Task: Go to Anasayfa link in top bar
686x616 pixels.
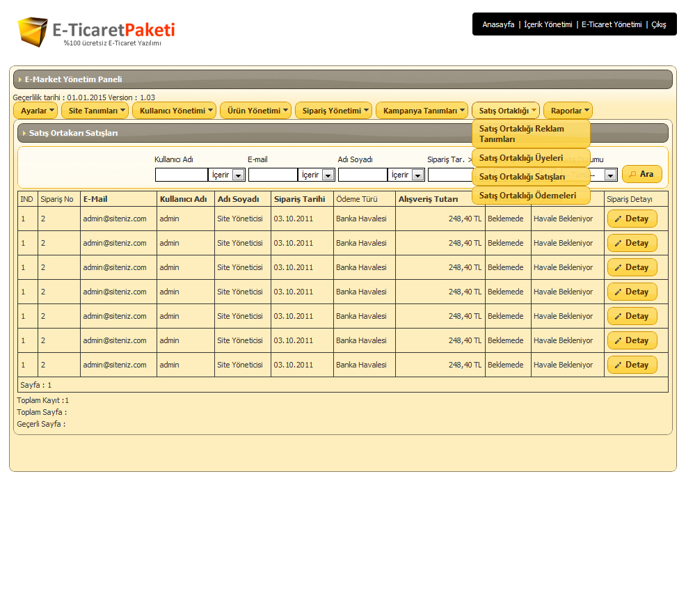Action: click(498, 24)
